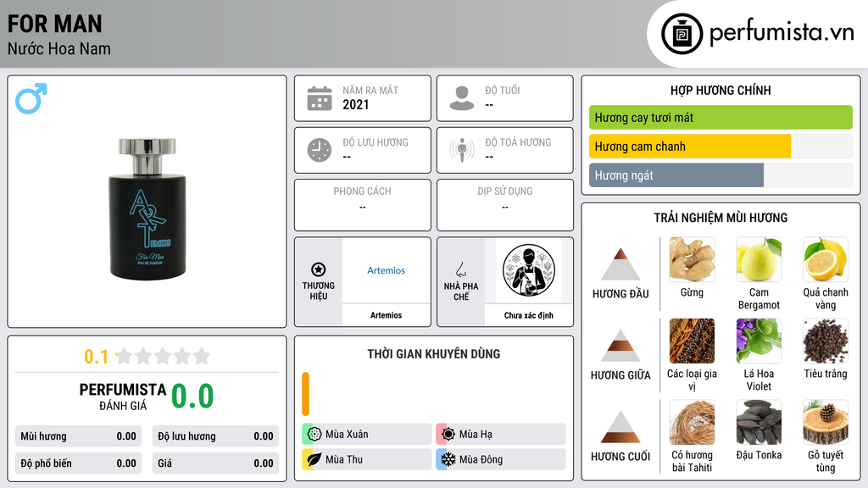Select the Mùa Thu season label
The width and height of the screenshot is (868, 488).
coord(344,459)
